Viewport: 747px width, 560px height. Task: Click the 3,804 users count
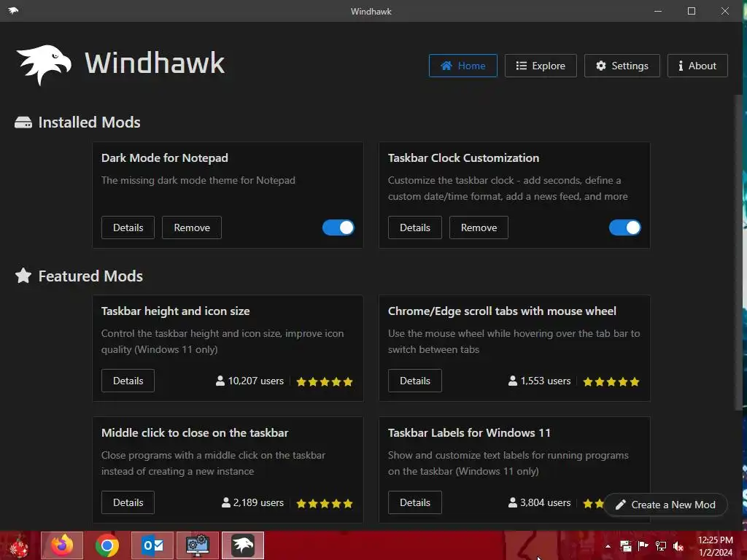539,502
